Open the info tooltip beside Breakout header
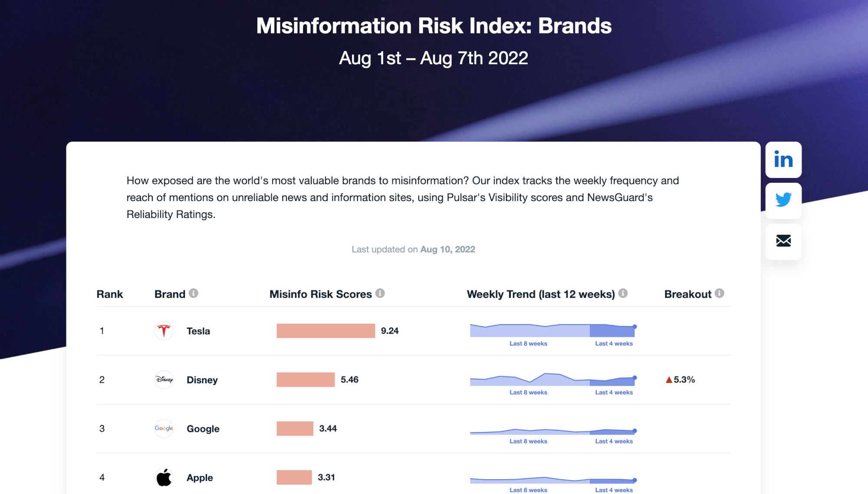 [720, 293]
